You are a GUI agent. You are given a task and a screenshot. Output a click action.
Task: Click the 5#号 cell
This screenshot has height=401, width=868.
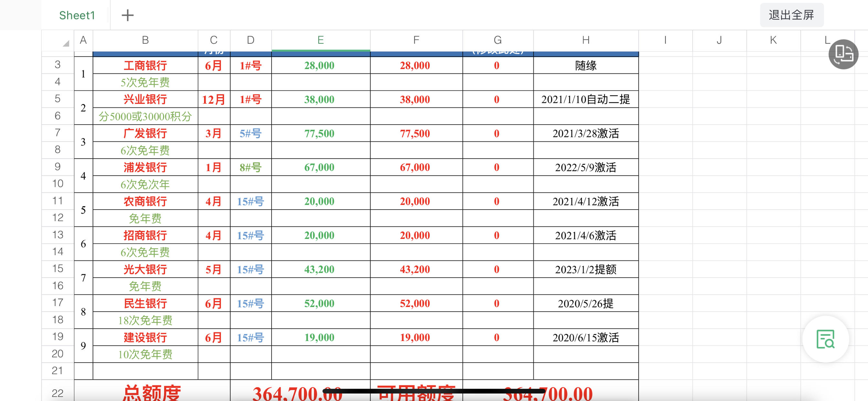[250, 133]
